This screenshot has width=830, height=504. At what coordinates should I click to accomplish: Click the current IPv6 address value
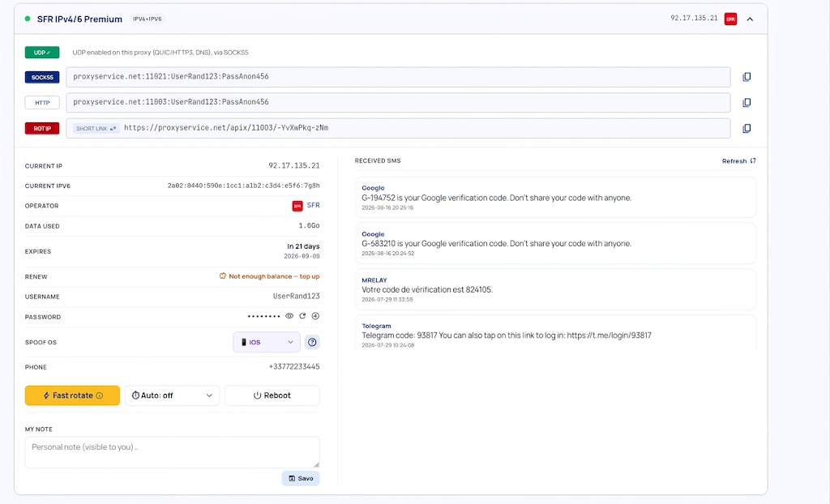243,186
